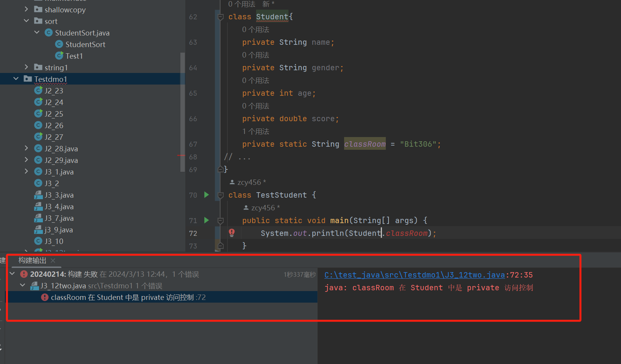621x364 pixels.
Task: Click the zcy456 author hint above main
Action: [262, 208]
